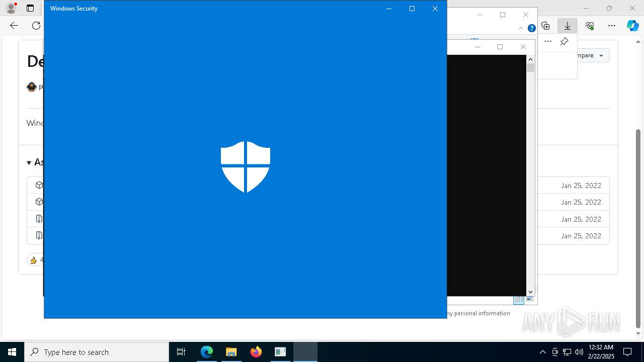Refresh the Edge page
Image resolution: width=644 pixels, height=362 pixels.
[36, 26]
